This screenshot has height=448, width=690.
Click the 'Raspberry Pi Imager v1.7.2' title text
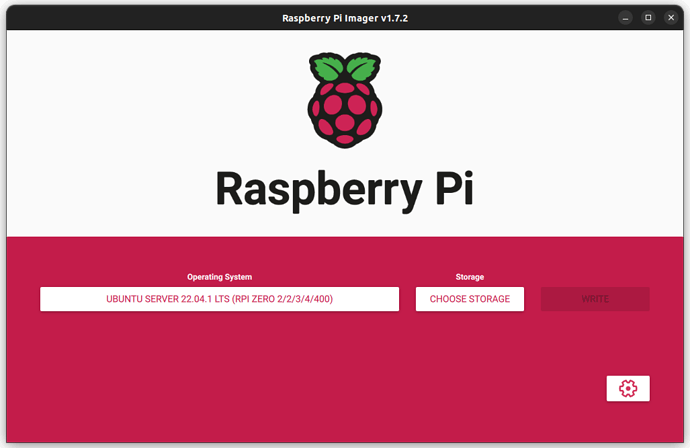(345, 18)
